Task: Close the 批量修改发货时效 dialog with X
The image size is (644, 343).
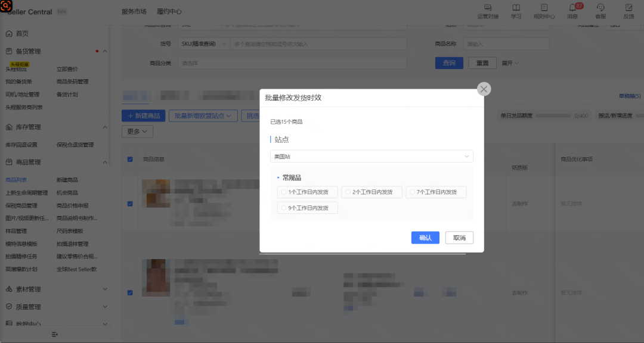Action: (x=484, y=89)
